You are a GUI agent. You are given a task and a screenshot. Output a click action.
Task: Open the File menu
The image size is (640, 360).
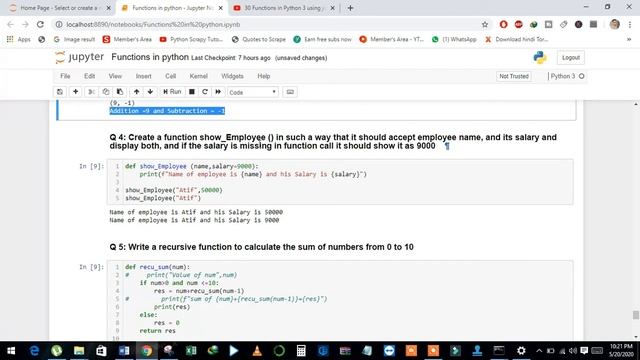tap(65, 76)
